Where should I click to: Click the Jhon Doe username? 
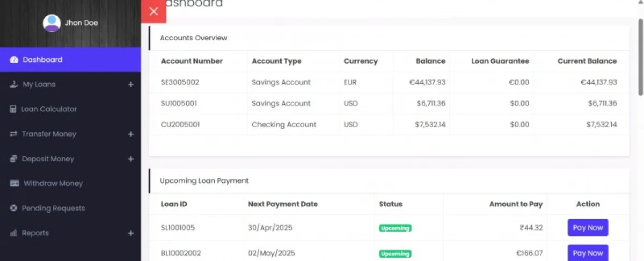tap(82, 23)
